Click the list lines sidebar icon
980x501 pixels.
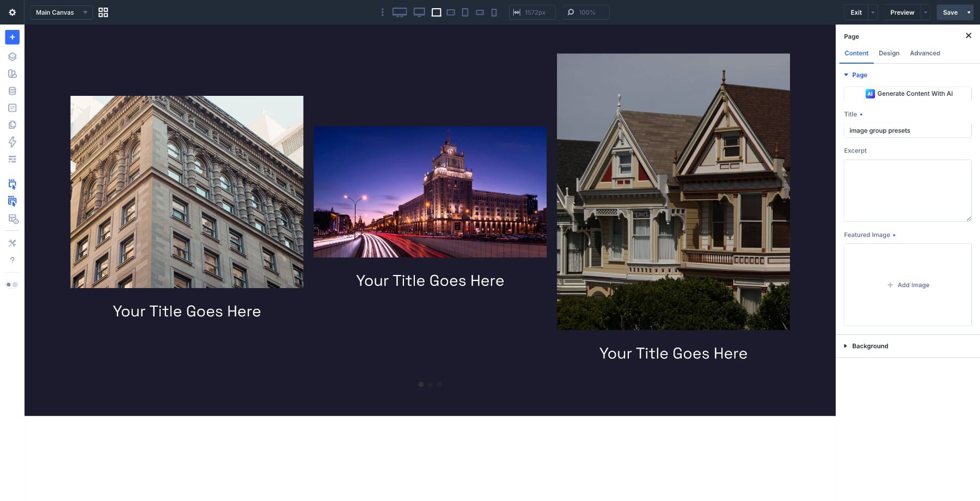(12, 160)
